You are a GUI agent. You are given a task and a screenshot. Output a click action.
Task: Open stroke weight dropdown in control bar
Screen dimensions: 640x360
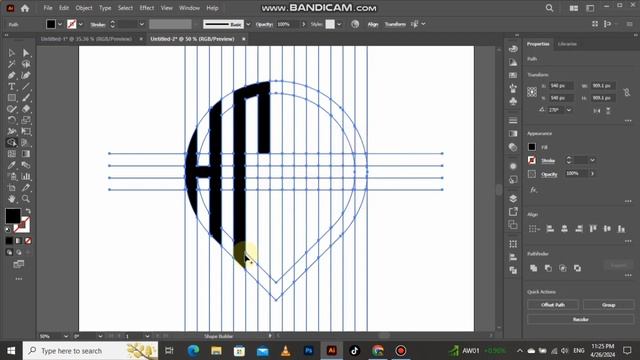[142, 24]
